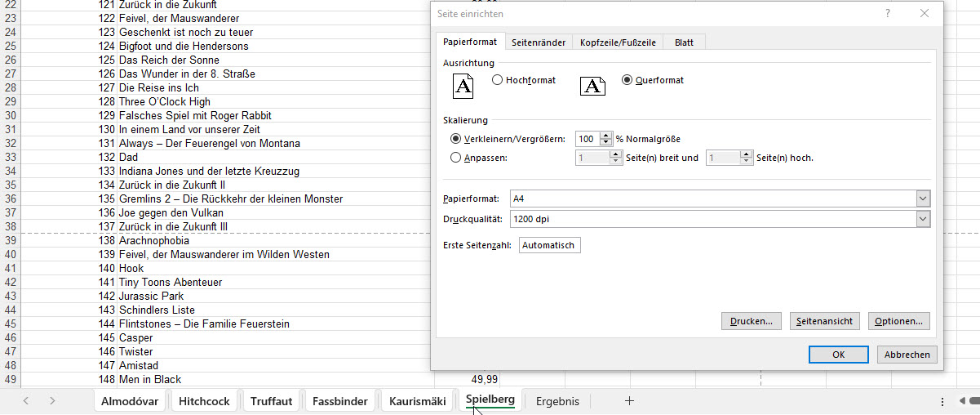Select Verkleinern/Vergrößern scaling option
The image size is (980, 415).
pyautogui.click(x=455, y=139)
